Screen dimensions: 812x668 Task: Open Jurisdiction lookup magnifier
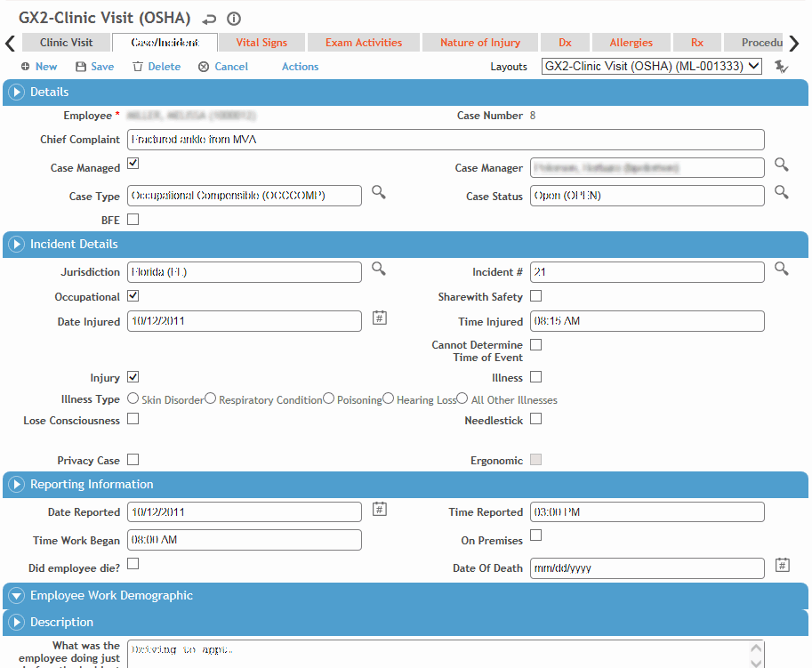[x=379, y=269]
